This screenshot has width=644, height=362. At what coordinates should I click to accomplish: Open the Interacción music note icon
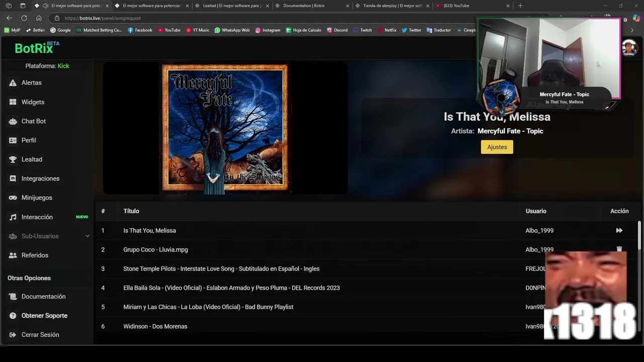tap(13, 217)
